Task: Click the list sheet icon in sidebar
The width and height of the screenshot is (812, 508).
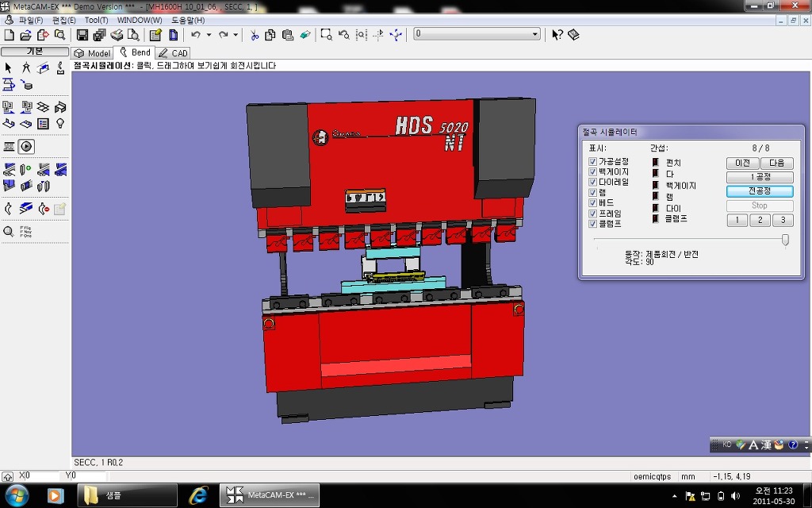Action: click(x=43, y=123)
